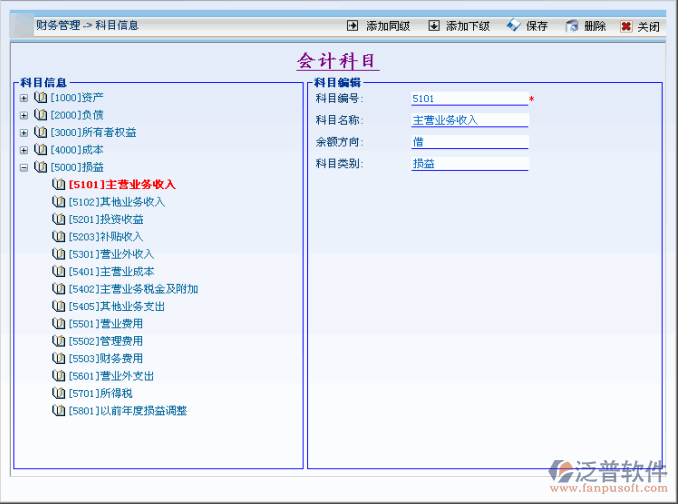Select [5401]主营业成本 account
Image resolution: width=678 pixels, height=504 pixels.
(111, 271)
